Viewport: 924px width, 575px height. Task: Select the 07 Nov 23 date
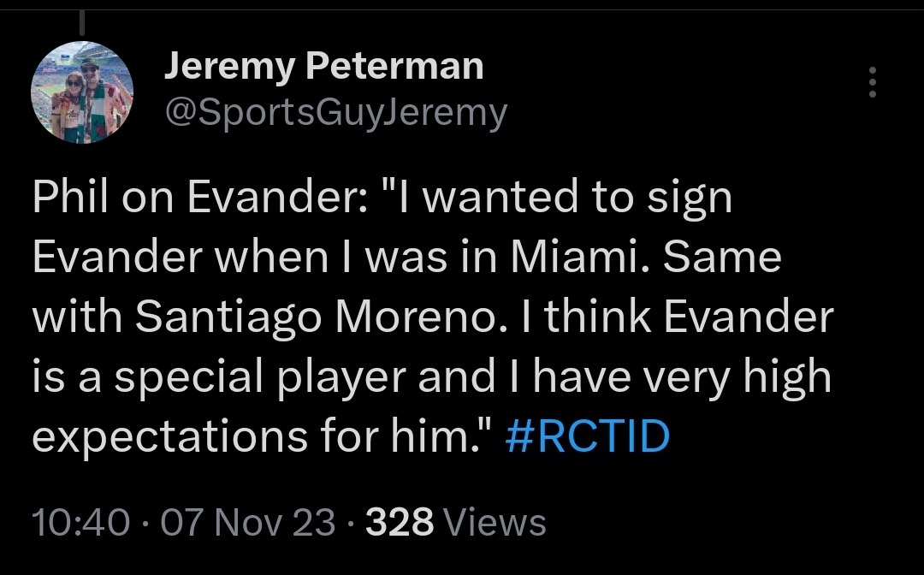tap(248, 521)
